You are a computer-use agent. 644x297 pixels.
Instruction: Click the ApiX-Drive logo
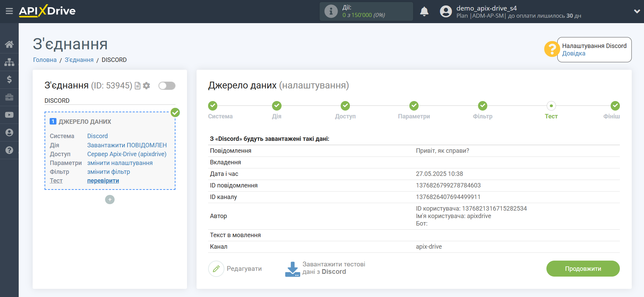(x=47, y=11)
